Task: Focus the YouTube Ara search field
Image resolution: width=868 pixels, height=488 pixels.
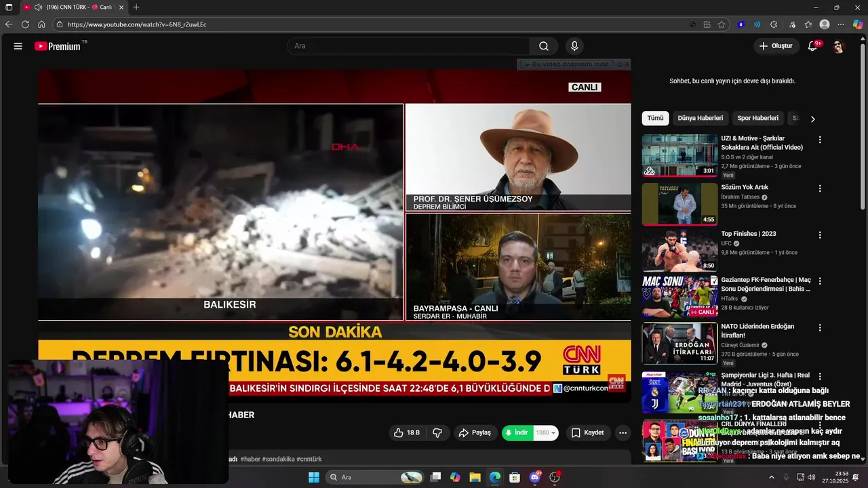Action: click(x=408, y=46)
